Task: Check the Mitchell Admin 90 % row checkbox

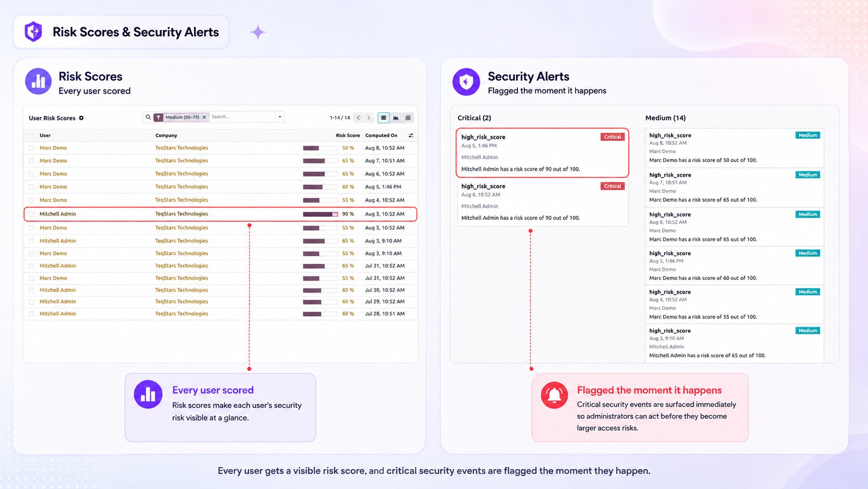Action: [32, 214]
